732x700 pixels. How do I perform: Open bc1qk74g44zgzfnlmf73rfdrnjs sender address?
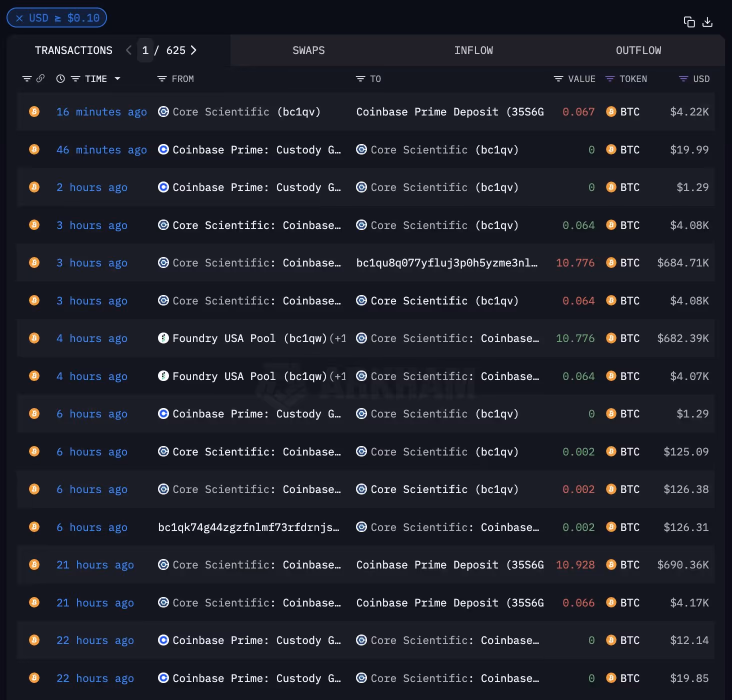[x=248, y=527]
